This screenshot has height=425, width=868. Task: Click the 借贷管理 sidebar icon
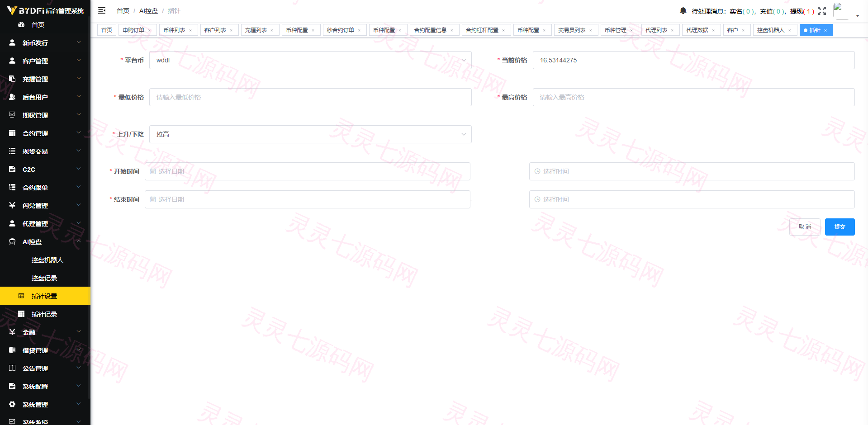click(12, 350)
